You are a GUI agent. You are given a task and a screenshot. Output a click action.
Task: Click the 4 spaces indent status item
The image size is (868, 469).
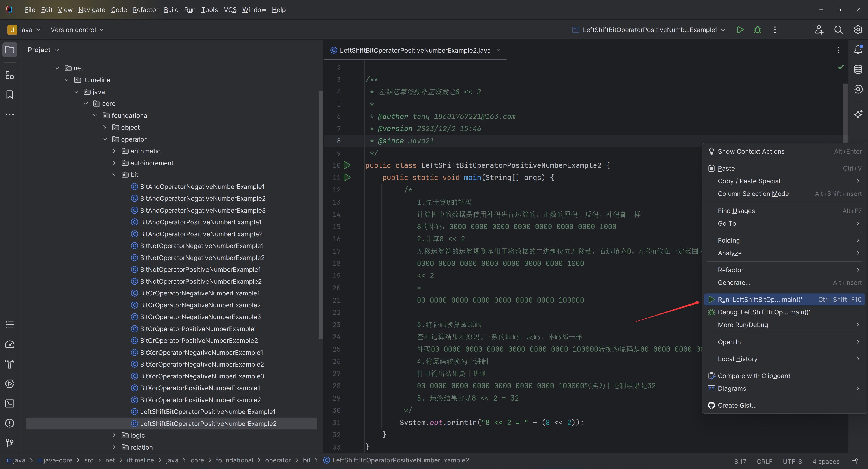pyautogui.click(x=826, y=461)
